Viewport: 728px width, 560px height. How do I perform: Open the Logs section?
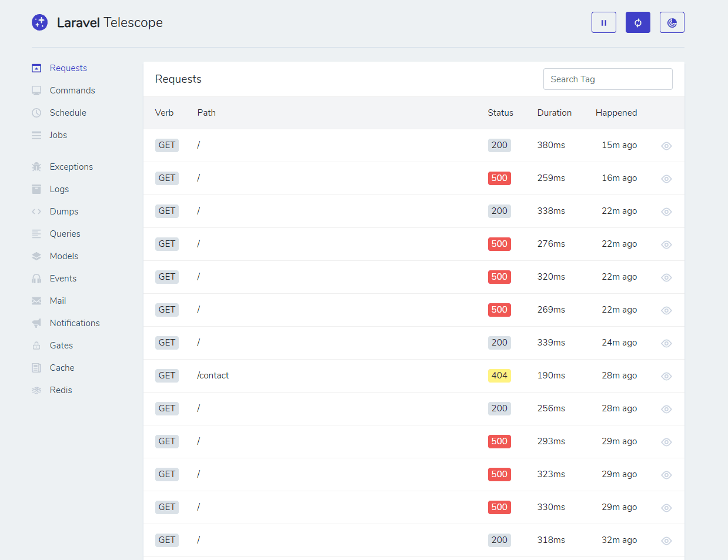tap(59, 189)
